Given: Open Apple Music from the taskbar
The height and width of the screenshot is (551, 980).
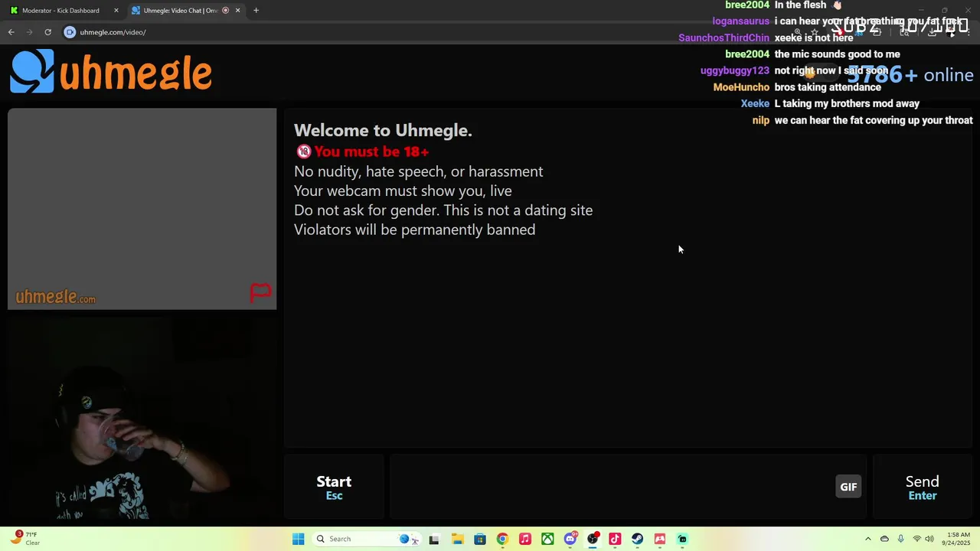Looking at the screenshot, I should click(524, 539).
